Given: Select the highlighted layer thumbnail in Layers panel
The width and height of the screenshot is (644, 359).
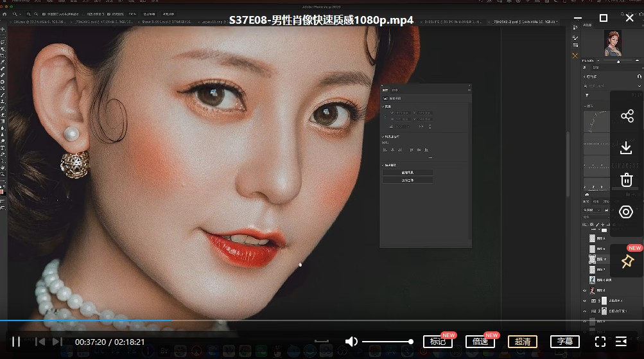Looking at the screenshot, I should click(592, 259).
